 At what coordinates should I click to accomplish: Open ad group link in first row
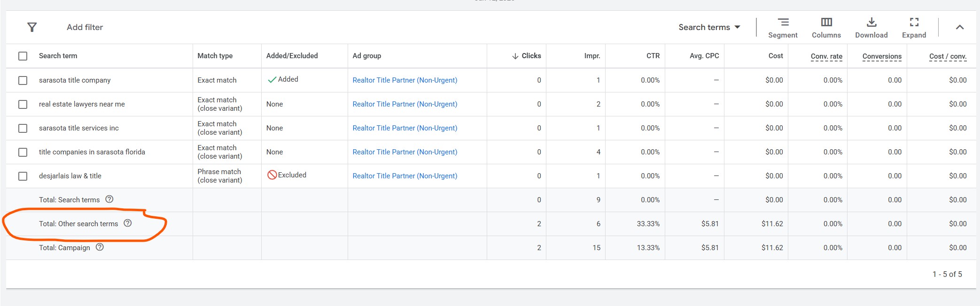coord(404,80)
